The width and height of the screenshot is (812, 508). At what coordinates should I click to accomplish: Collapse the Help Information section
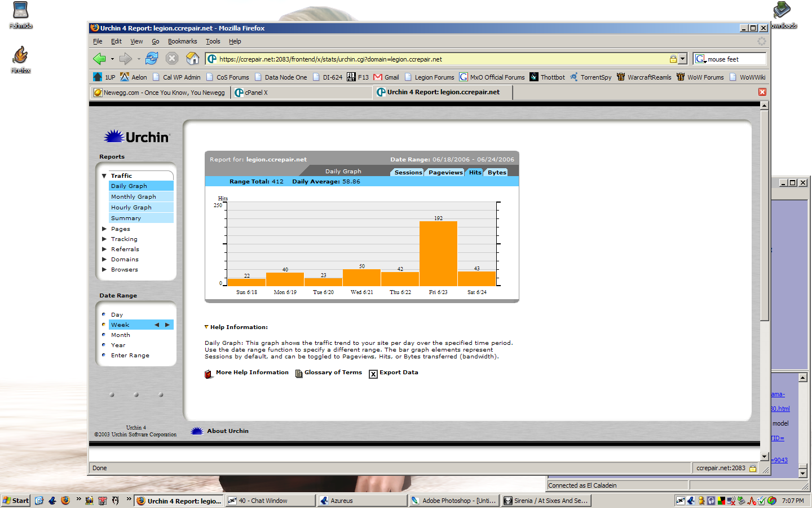click(206, 327)
